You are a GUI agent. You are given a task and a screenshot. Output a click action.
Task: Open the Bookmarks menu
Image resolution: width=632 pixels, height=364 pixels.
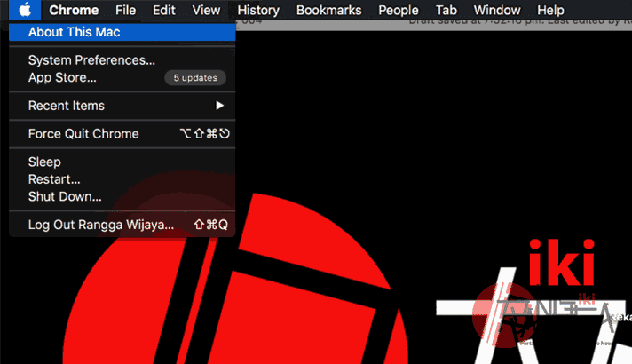(x=329, y=10)
